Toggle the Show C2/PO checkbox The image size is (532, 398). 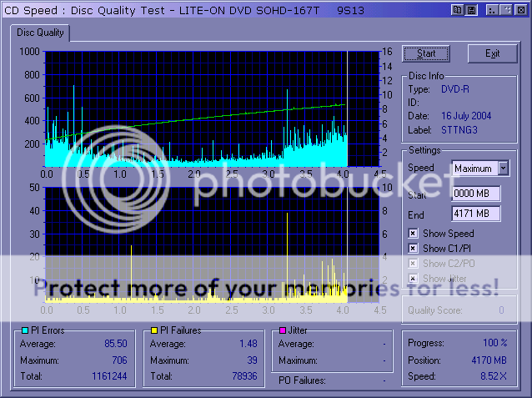[x=413, y=264]
